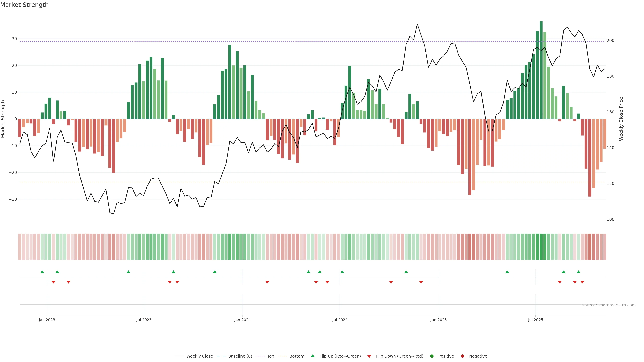This screenshot has width=644, height=362.
Task: Click the Jul 2025 x-axis label
Action: [535, 320]
